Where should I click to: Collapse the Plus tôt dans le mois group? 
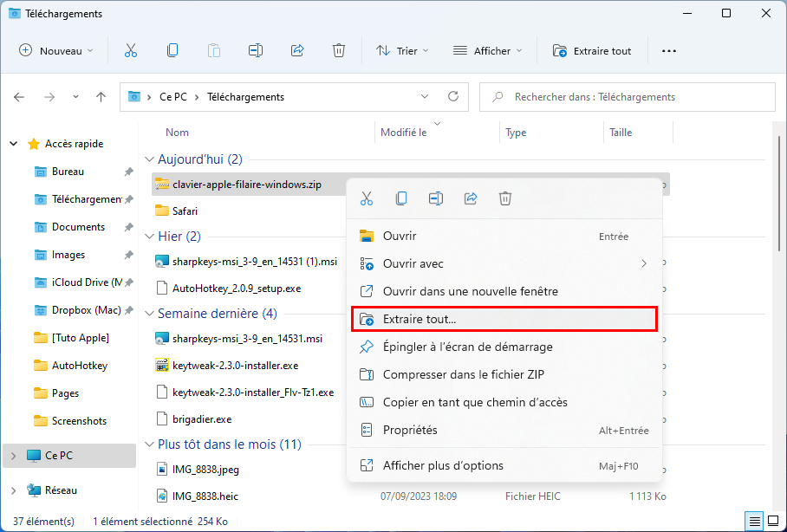pos(149,444)
